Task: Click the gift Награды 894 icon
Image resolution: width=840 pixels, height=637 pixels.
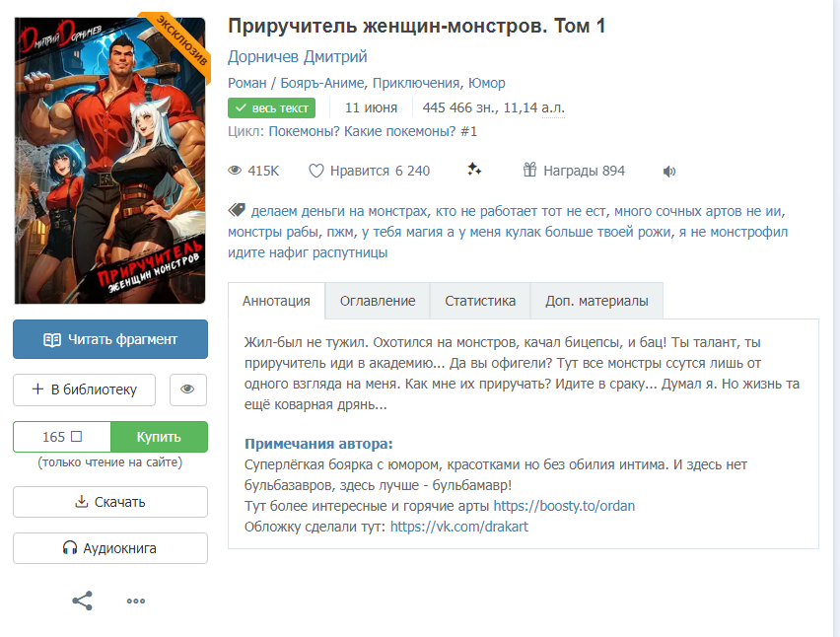Action: [x=529, y=170]
